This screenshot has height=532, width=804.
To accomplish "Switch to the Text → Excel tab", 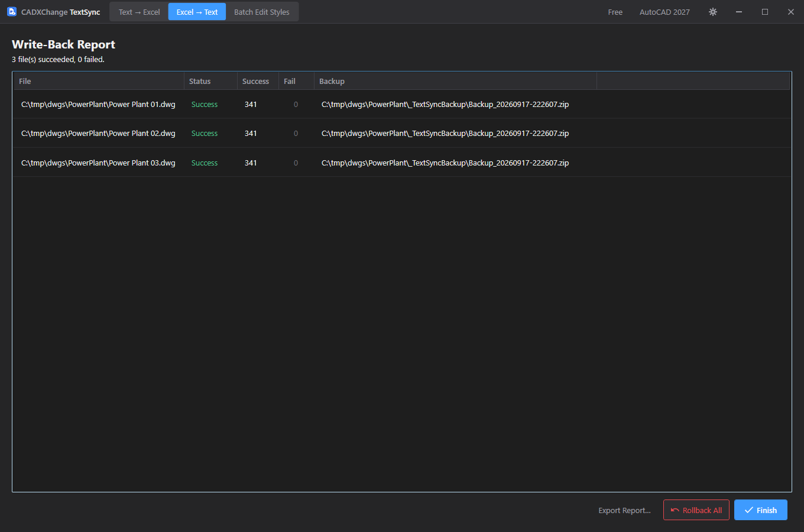I will [x=139, y=12].
